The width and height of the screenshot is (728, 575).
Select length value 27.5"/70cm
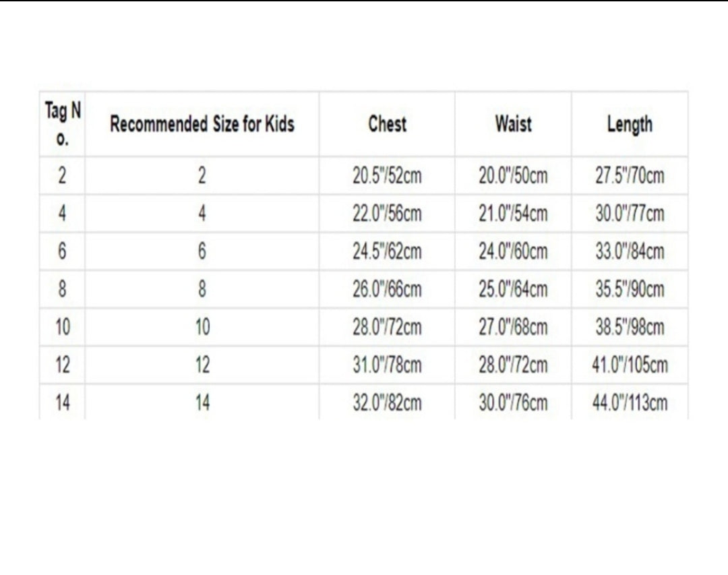630,176
